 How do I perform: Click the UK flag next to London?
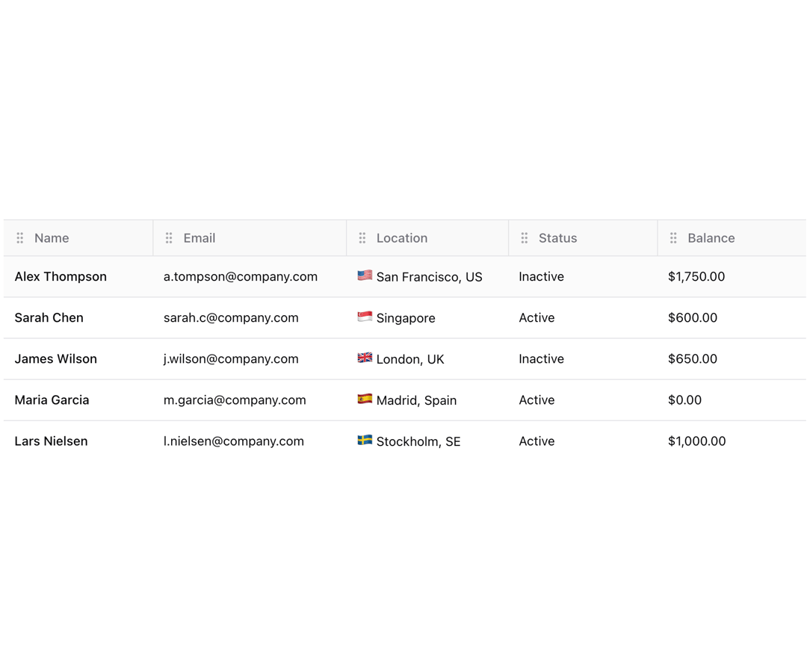click(365, 358)
